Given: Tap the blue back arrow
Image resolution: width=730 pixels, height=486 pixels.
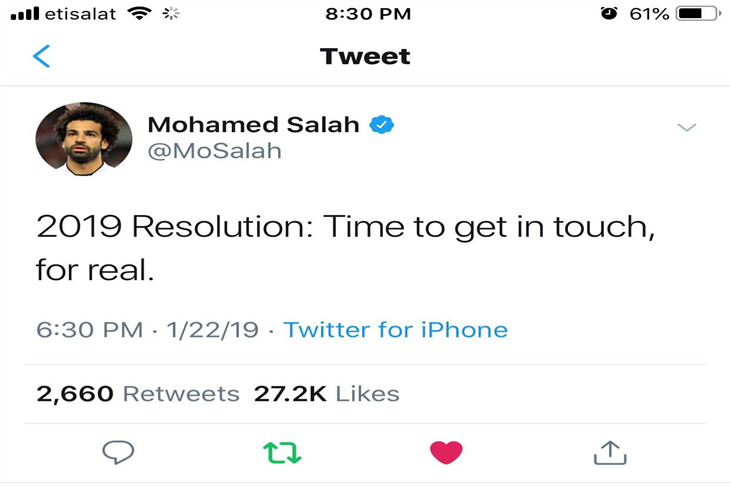Looking at the screenshot, I should 41,56.
